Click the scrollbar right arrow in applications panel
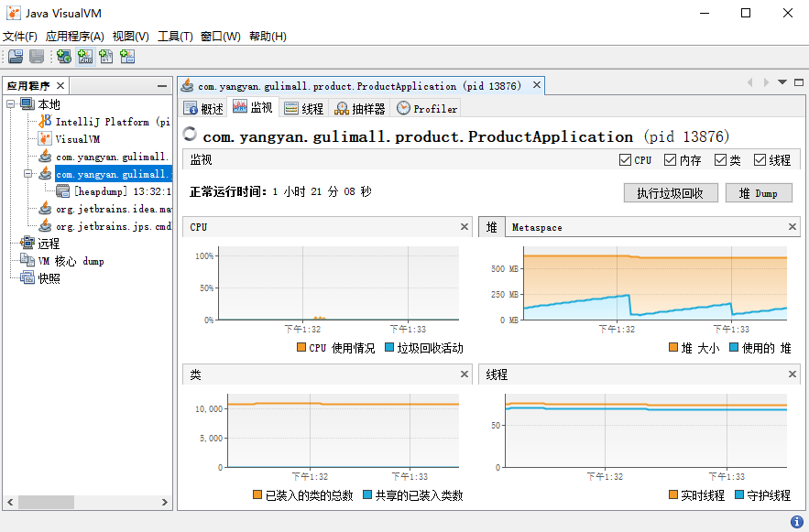The height and width of the screenshot is (532, 809). 165,502
